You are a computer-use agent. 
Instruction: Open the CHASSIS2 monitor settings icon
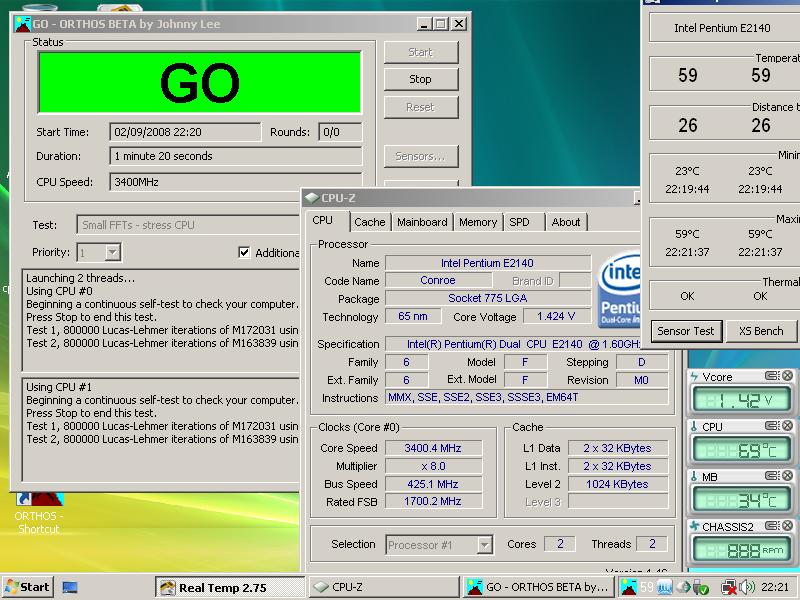click(772, 526)
